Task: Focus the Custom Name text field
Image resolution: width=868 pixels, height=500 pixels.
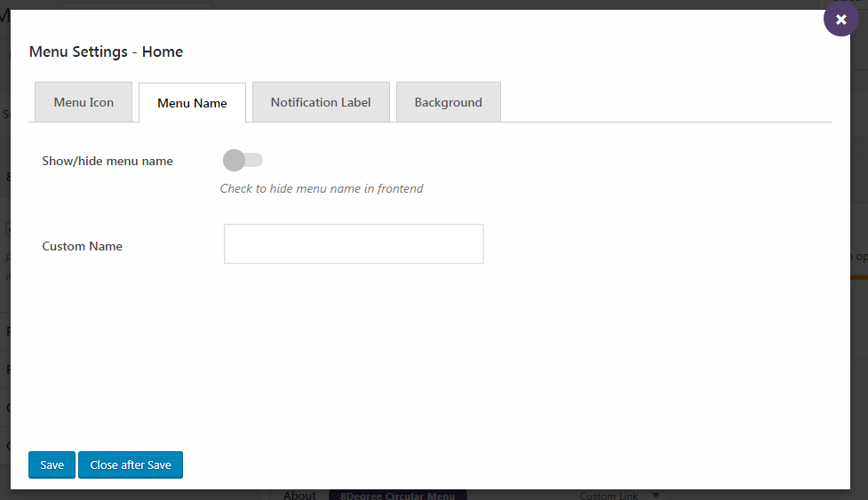Action: click(354, 243)
